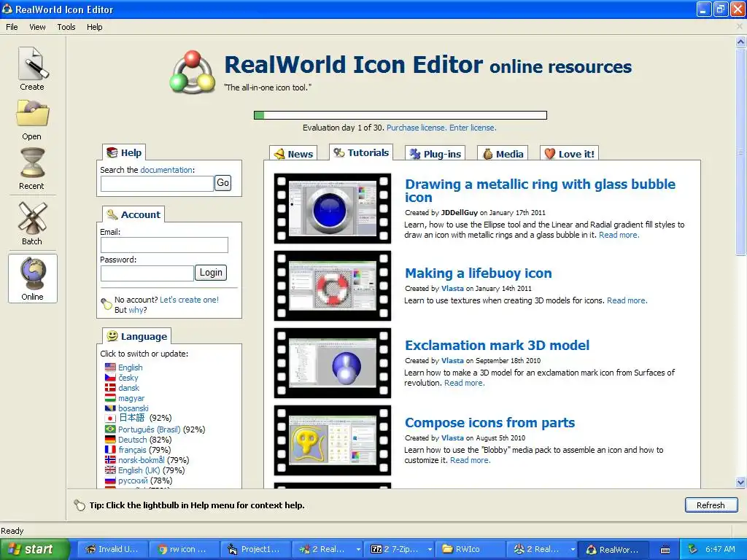Click the Login button
Viewport: 747px width, 560px height.
[x=211, y=273]
